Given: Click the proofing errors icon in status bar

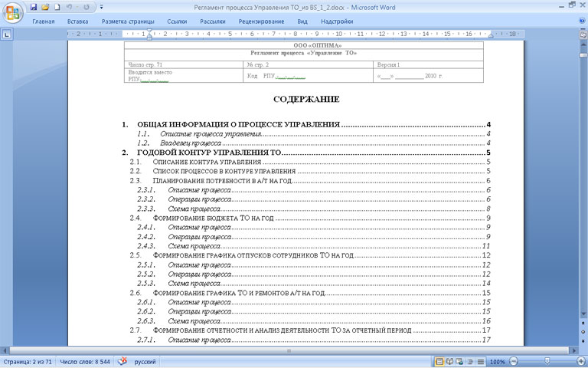Looking at the screenshot, I should (x=122, y=361).
